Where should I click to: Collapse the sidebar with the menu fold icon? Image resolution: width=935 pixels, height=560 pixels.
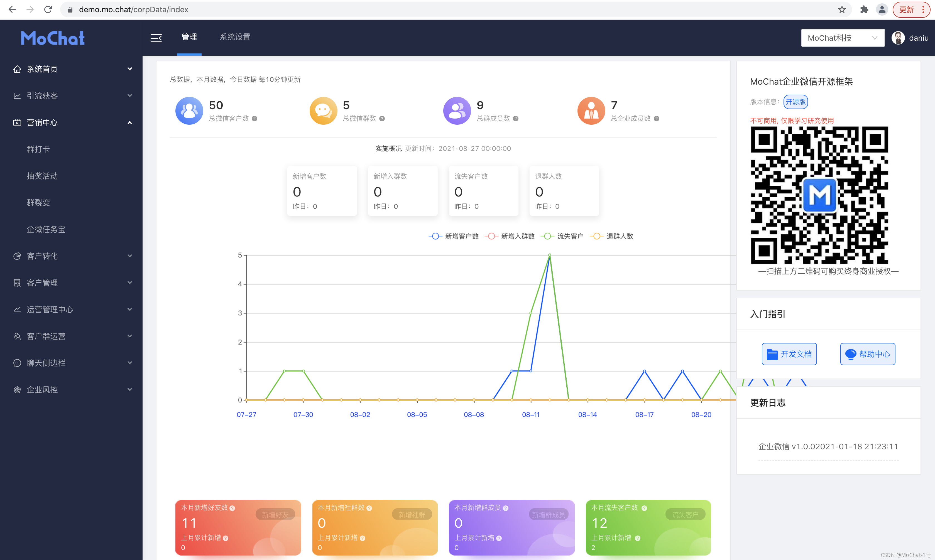[x=156, y=38]
